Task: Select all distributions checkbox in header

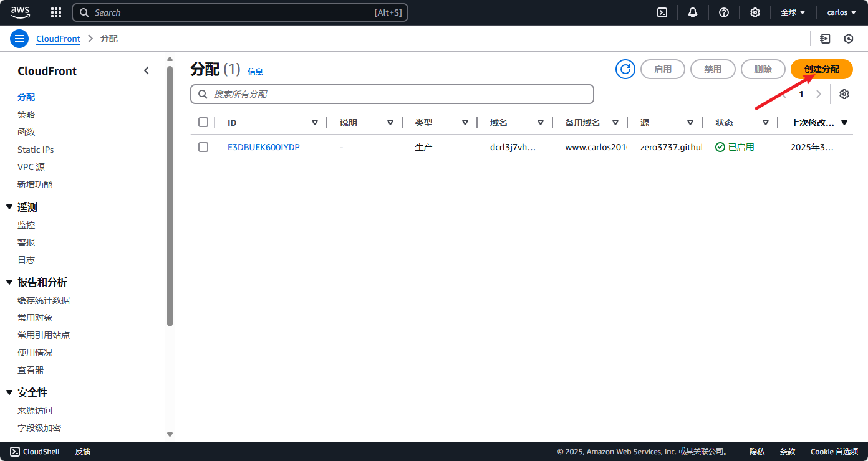Action: [203, 122]
